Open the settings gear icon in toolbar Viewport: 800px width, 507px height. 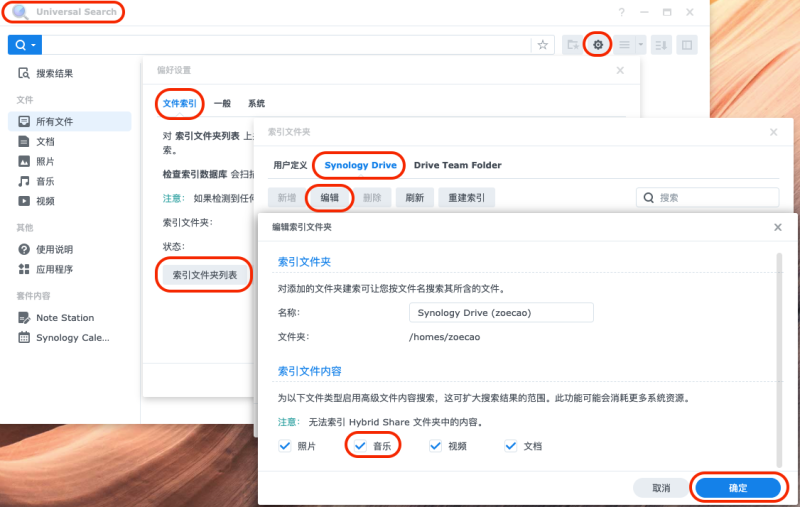click(597, 45)
